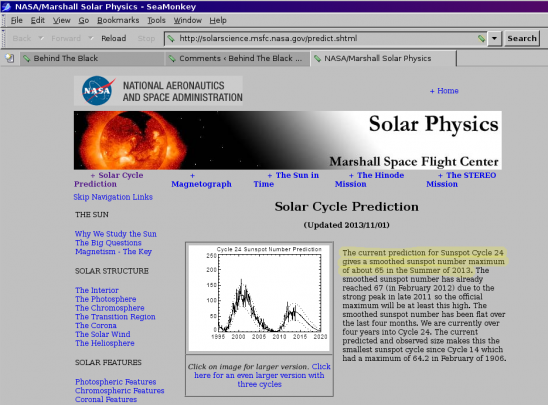548x405 pixels.
Task: Click the Stop toolbar button
Action: (146, 38)
